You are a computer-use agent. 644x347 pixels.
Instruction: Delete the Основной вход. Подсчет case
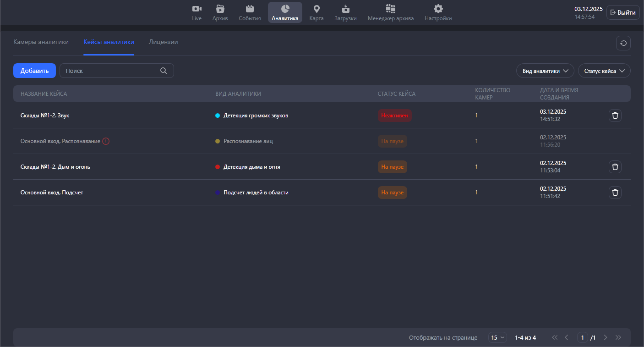point(615,193)
